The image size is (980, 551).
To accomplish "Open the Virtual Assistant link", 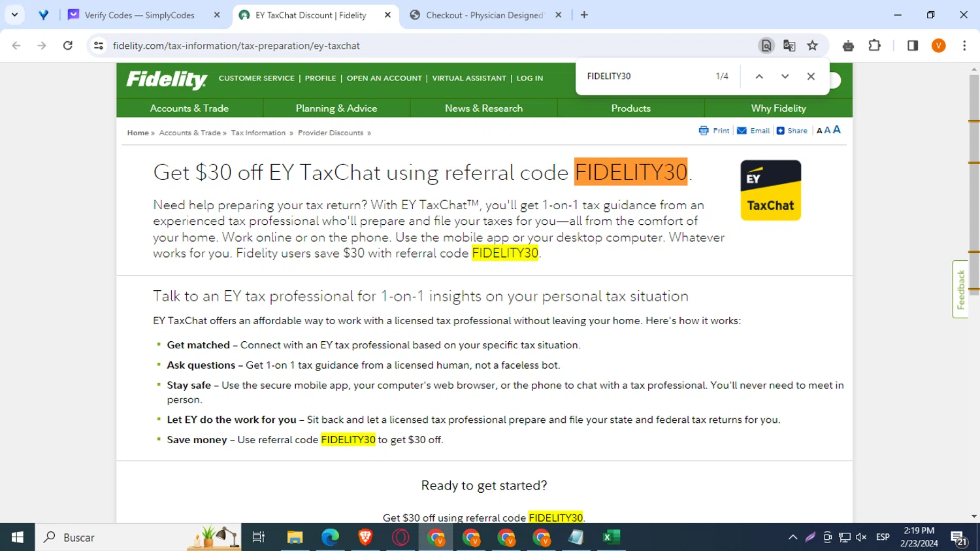I will [469, 78].
